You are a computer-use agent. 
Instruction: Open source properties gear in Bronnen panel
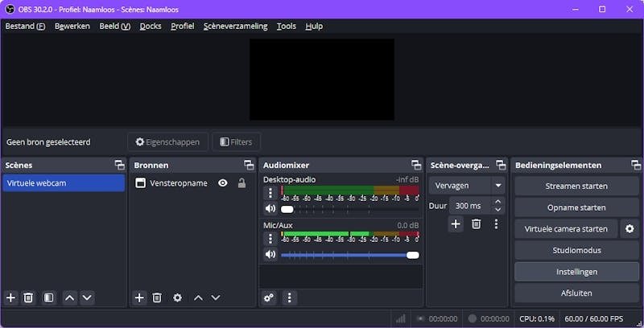tap(177, 297)
